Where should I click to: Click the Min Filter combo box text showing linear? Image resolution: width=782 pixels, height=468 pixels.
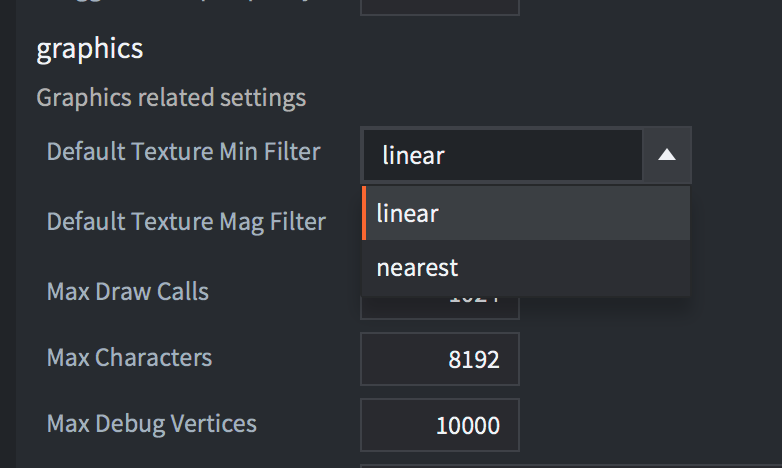coord(503,155)
